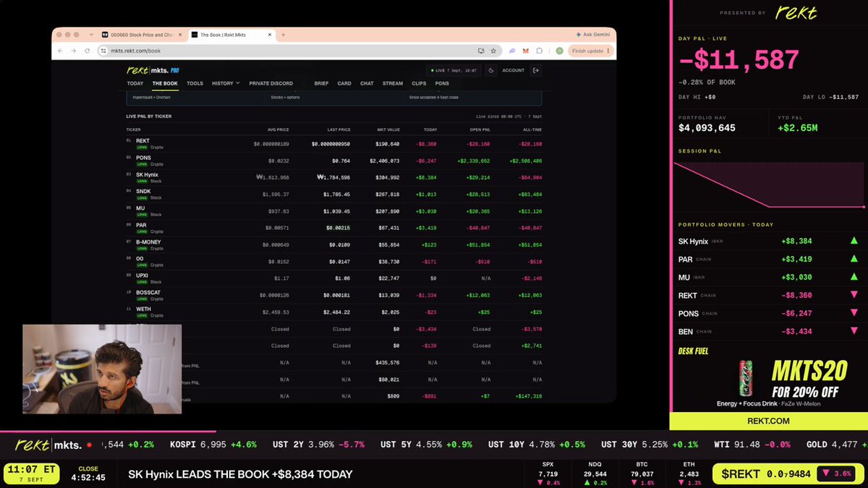Image resolution: width=868 pixels, height=488 pixels.
Task: Open PRIVATE DISCORD link
Action: click(x=271, y=83)
